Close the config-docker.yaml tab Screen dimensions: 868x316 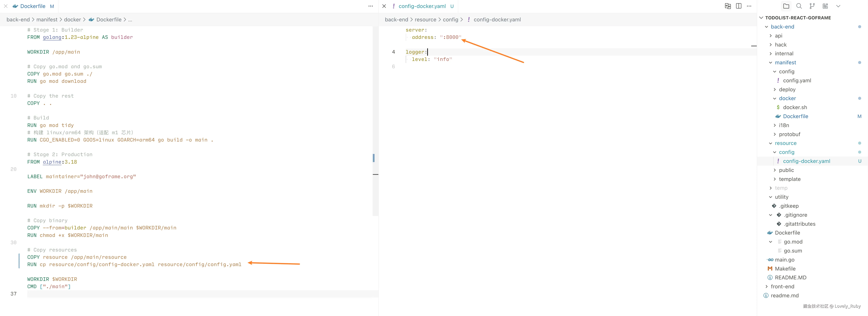pyautogui.click(x=384, y=6)
